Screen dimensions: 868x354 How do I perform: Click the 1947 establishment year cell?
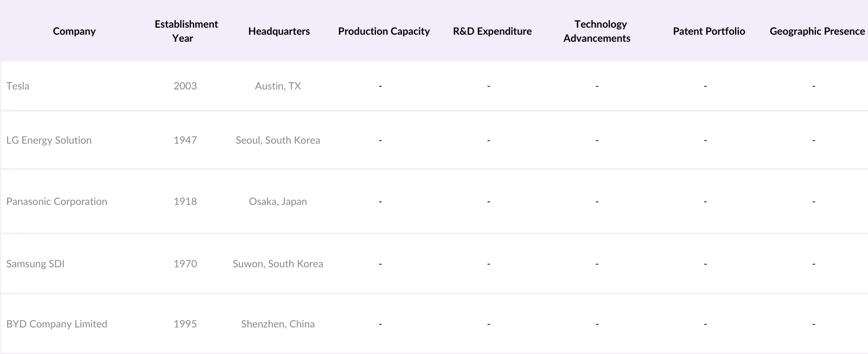point(185,140)
